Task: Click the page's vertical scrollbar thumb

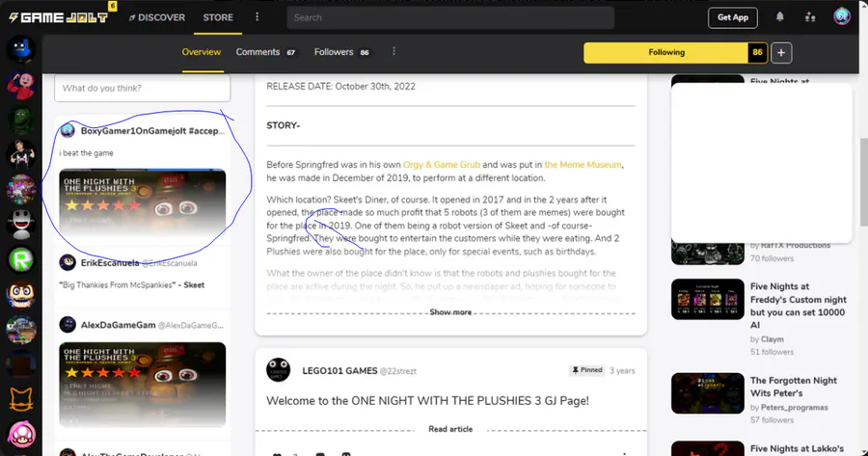Action: 863,181
